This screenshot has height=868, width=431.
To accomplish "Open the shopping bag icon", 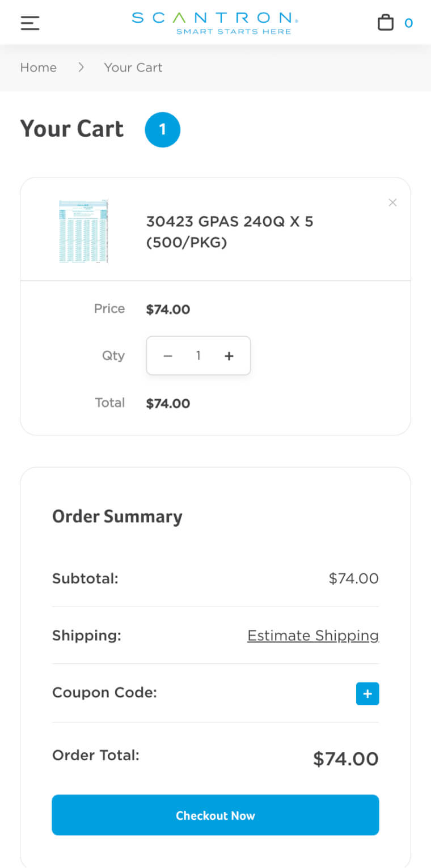I will pos(386,23).
